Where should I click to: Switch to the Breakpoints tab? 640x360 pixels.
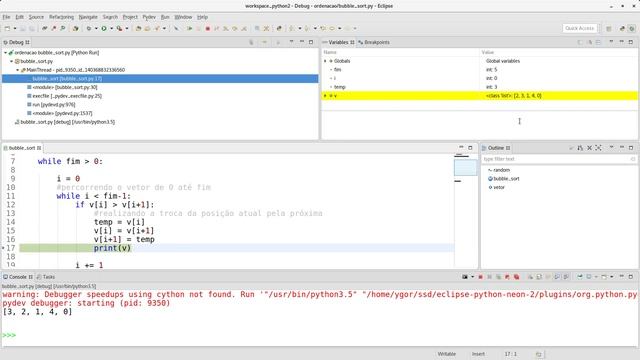click(374, 42)
